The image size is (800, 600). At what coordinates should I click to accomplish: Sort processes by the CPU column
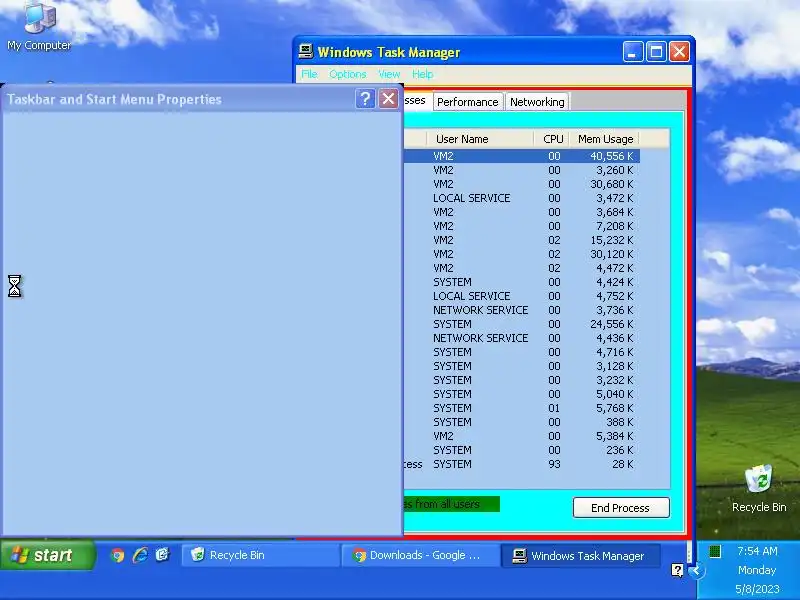click(552, 139)
